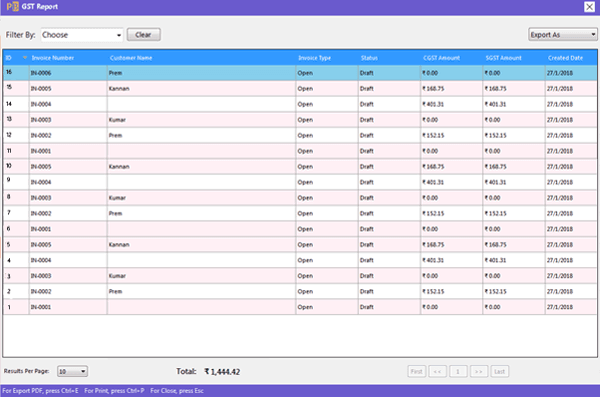The height and width of the screenshot is (397, 600).
Task: Select the Kannan row with ID 15
Action: pyautogui.click(x=300, y=88)
